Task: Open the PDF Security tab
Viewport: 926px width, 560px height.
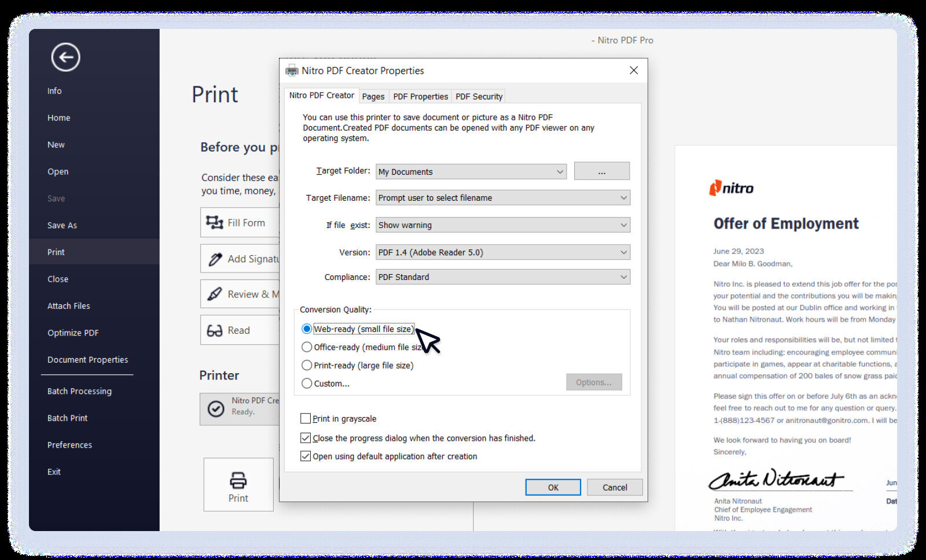Action: tap(479, 96)
